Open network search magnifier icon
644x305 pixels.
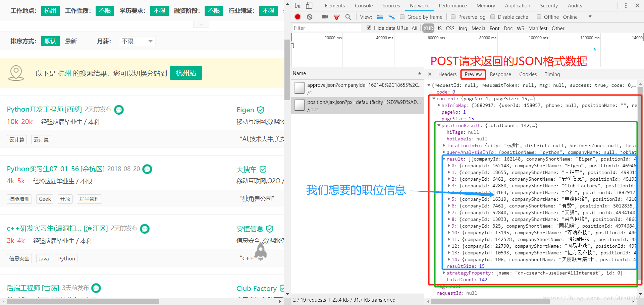pyautogui.click(x=348, y=17)
